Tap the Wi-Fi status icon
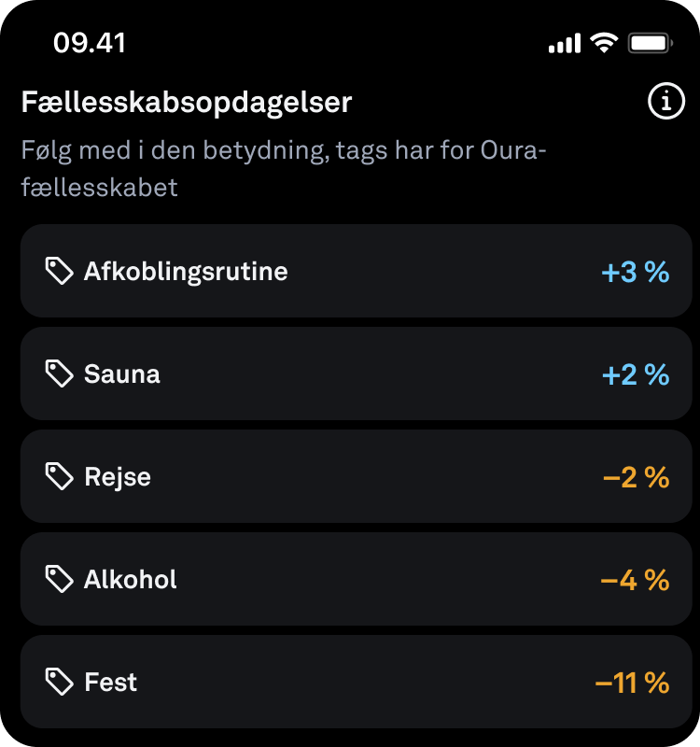 [604, 43]
